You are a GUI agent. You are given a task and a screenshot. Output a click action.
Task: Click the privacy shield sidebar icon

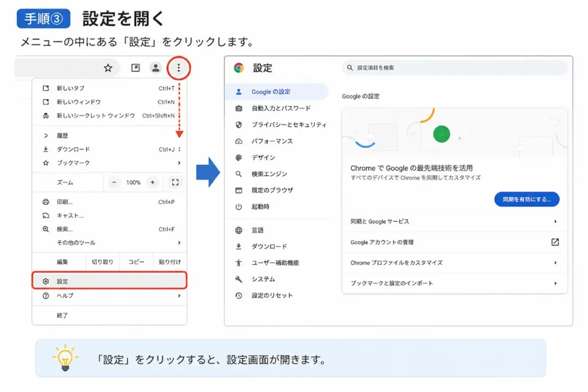[238, 125]
